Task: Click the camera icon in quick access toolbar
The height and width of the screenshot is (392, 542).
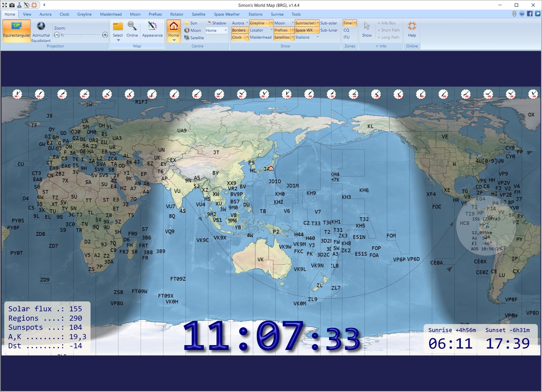Action: tap(12, 5)
